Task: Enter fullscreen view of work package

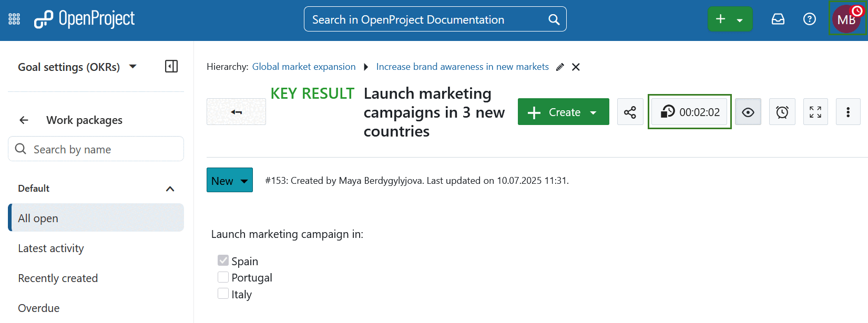Action: 815,112
